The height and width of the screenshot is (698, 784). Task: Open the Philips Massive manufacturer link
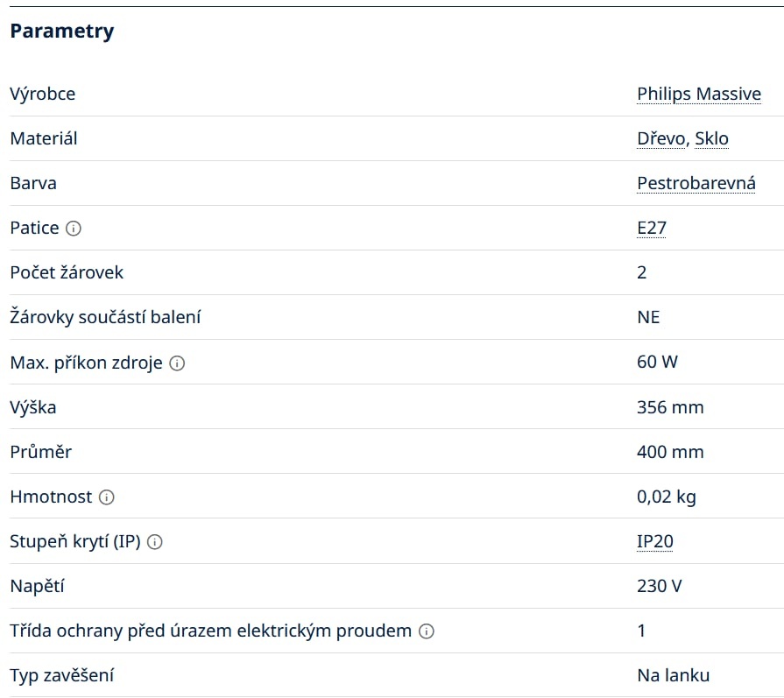(698, 94)
